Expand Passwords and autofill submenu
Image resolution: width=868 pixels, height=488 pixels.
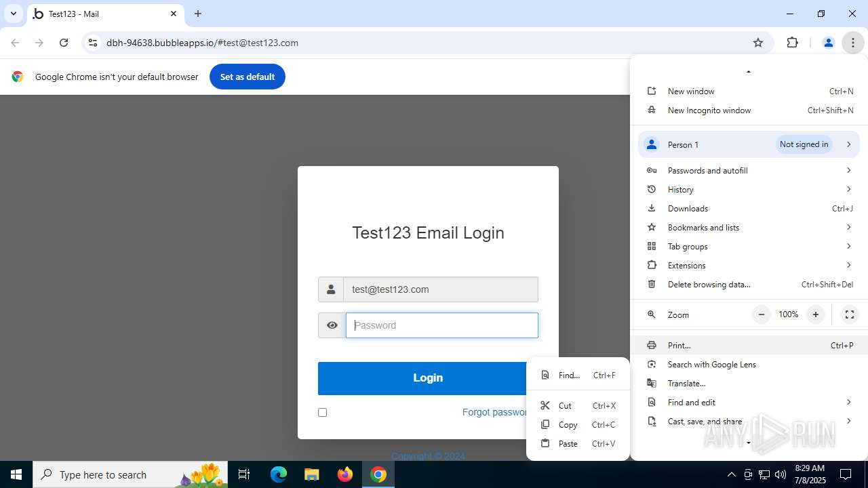749,170
